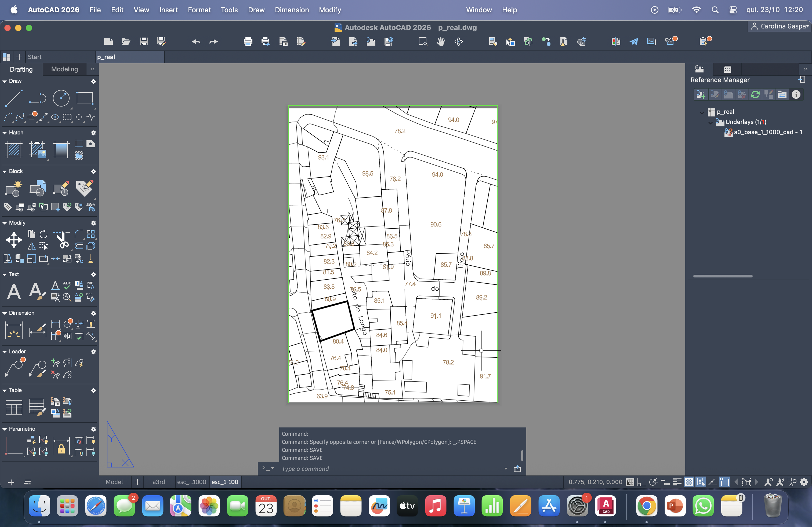The image size is (812, 527).
Task: Collapse the Dimension panel section
Action: (5, 313)
